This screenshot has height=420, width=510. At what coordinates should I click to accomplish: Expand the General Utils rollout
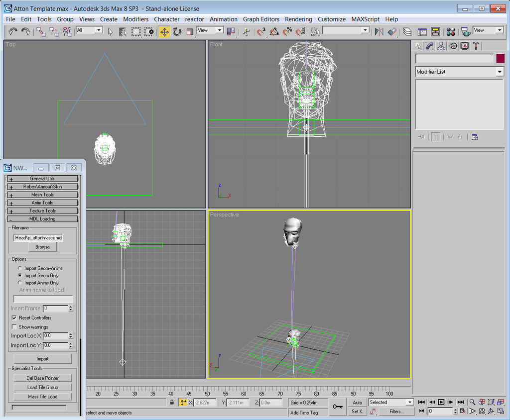click(x=42, y=179)
